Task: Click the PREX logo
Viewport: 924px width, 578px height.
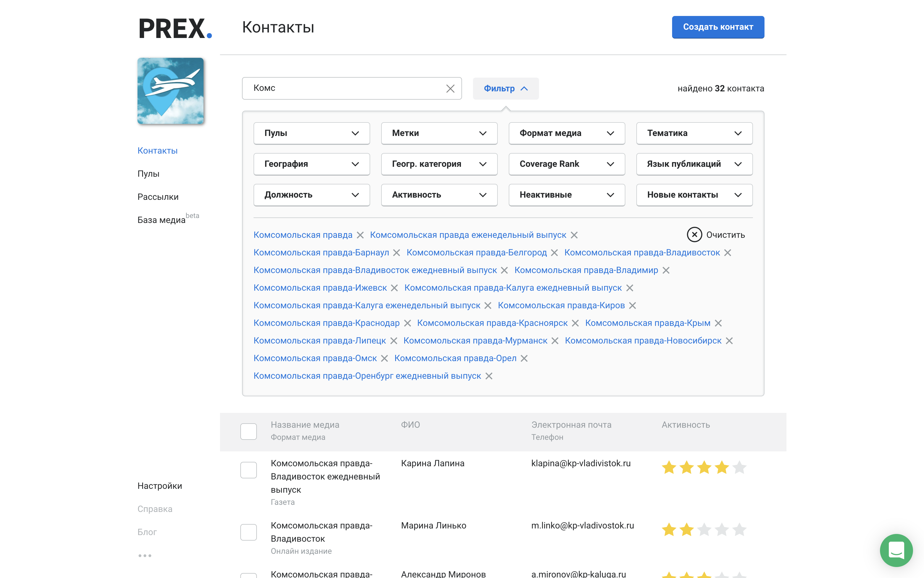Action: tap(175, 28)
